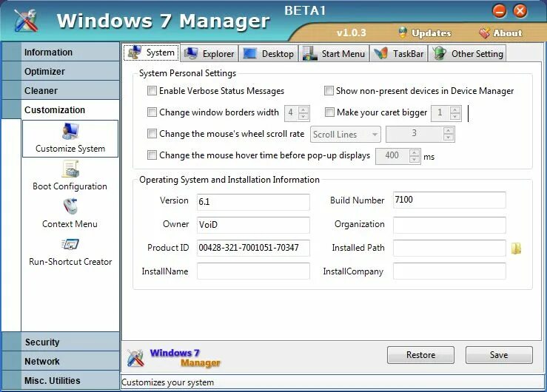Viewport: 547px width, 392px height.
Task: Switch to the Explorer tab
Action: click(209, 54)
